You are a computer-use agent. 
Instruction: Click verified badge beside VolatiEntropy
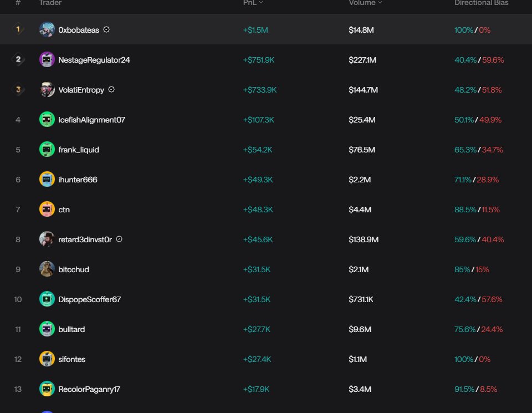pos(111,90)
